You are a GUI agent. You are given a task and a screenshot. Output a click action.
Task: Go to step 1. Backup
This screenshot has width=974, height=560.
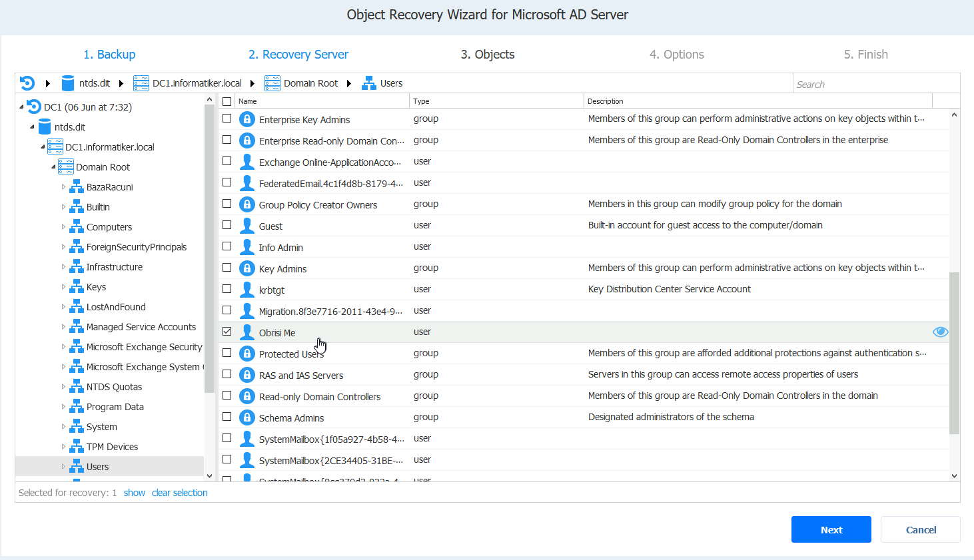pos(109,55)
